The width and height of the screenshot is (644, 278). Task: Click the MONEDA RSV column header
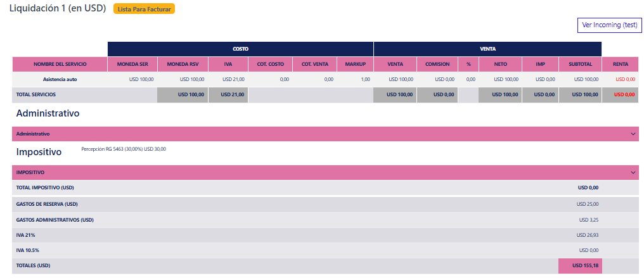(x=183, y=65)
